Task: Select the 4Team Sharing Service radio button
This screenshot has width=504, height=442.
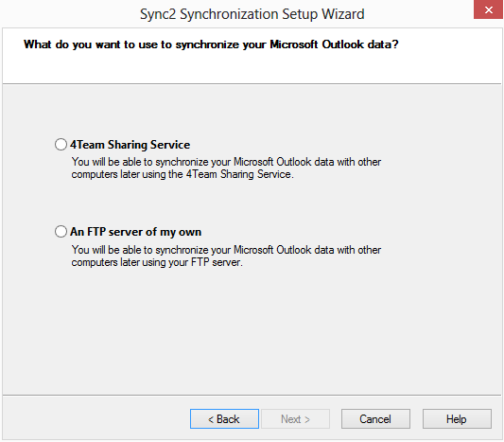Action: coord(61,145)
